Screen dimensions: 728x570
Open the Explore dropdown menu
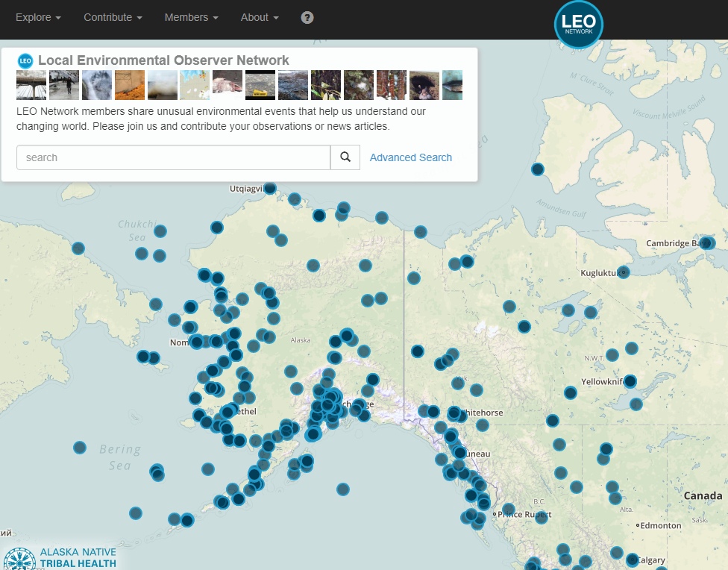(x=39, y=18)
